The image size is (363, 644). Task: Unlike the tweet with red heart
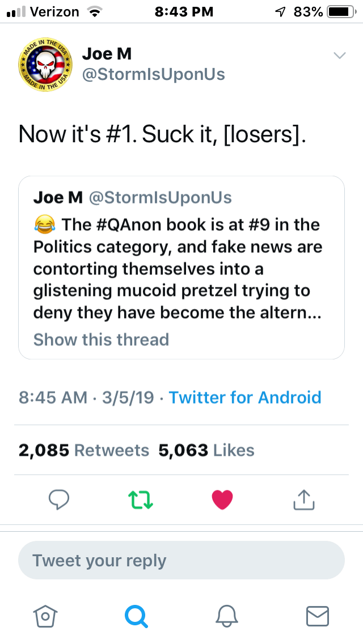[222, 499]
